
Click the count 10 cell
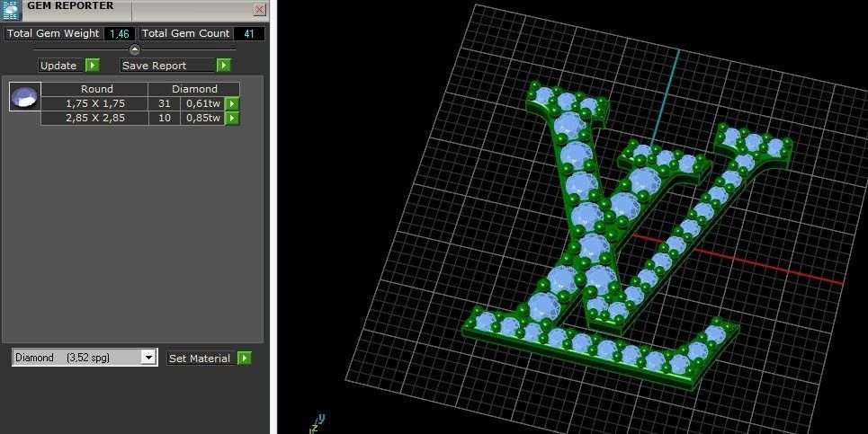(x=165, y=118)
